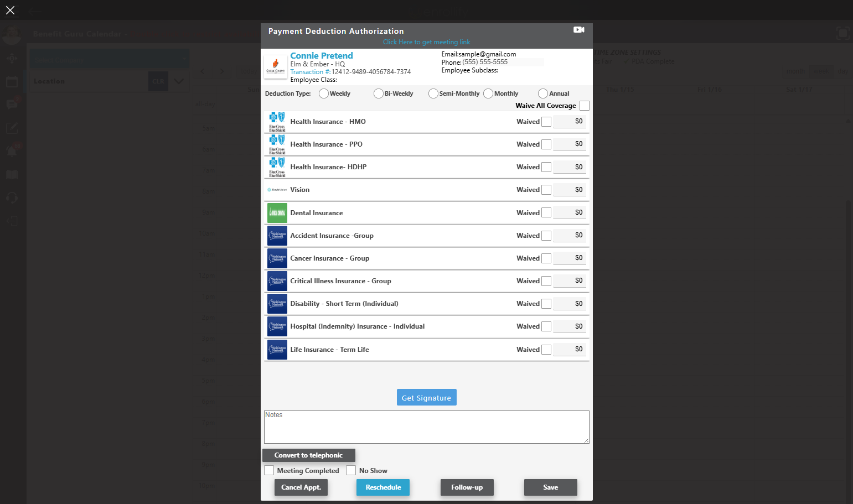Switch background calendar to day view
853x504 pixels.
point(842,71)
